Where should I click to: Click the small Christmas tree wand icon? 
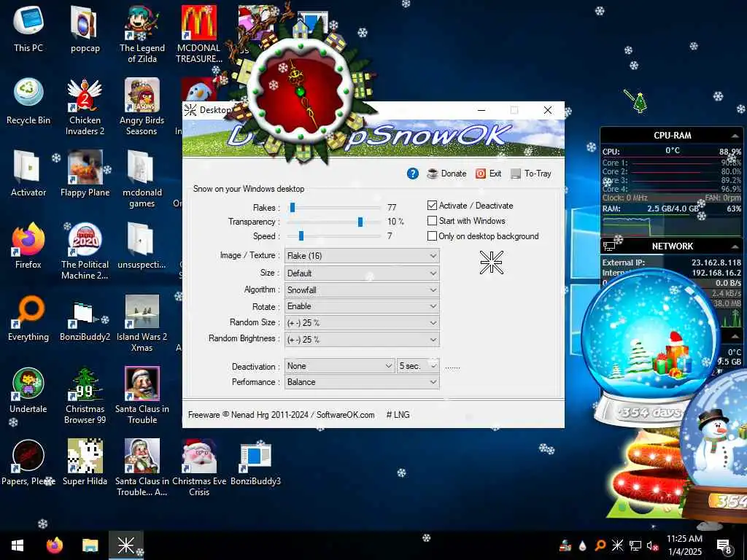pyautogui.click(x=636, y=101)
